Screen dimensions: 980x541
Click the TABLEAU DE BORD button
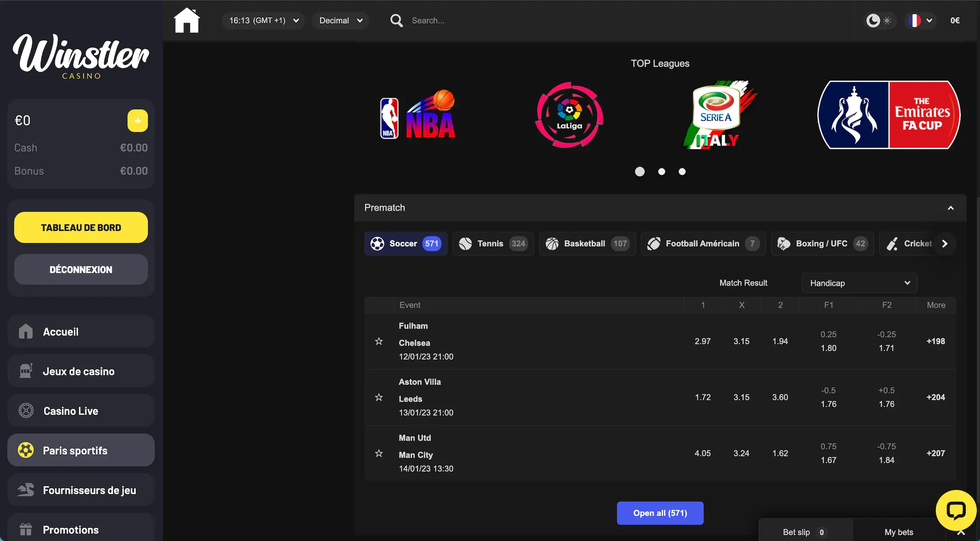pyautogui.click(x=81, y=228)
